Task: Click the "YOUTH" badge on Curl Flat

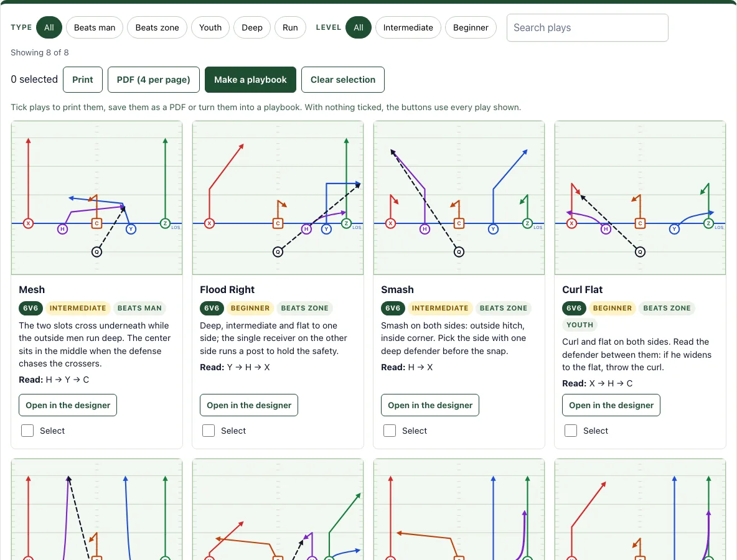Action: point(580,325)
